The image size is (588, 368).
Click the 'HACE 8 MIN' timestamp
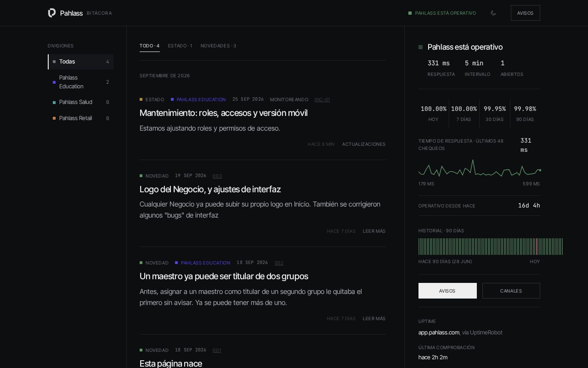click(321, 144)
